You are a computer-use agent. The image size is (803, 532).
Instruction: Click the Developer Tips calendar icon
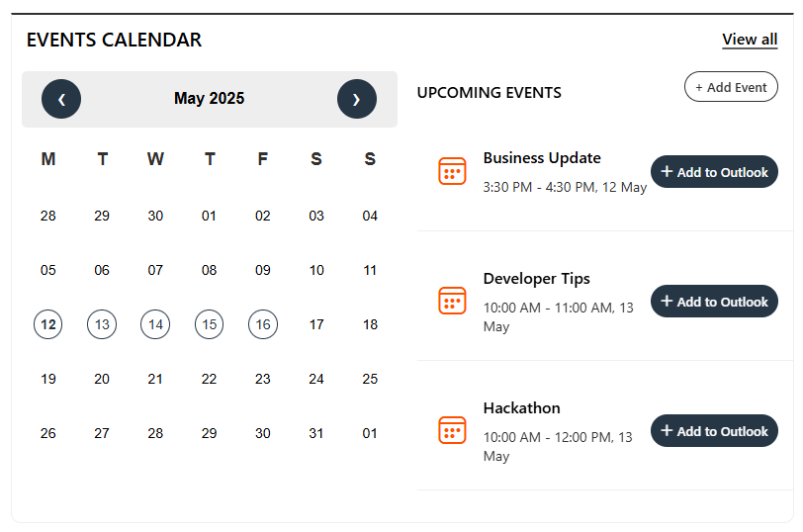(452, 301)
